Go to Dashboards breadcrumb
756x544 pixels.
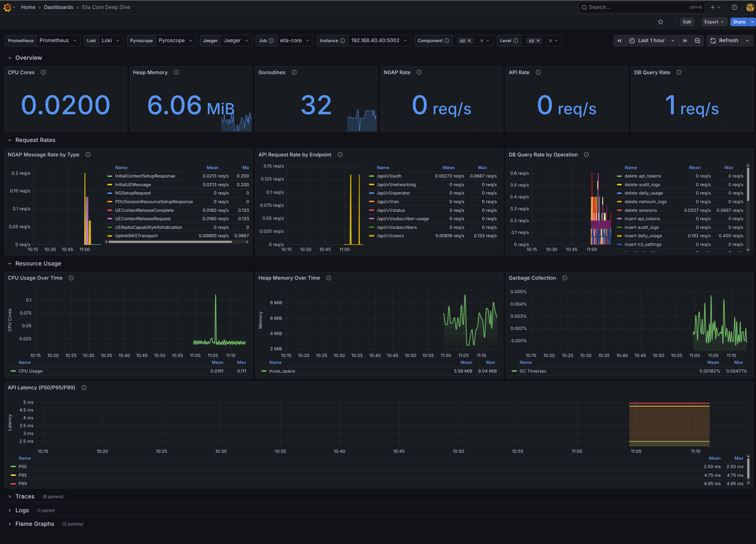(x=58, y=7)
